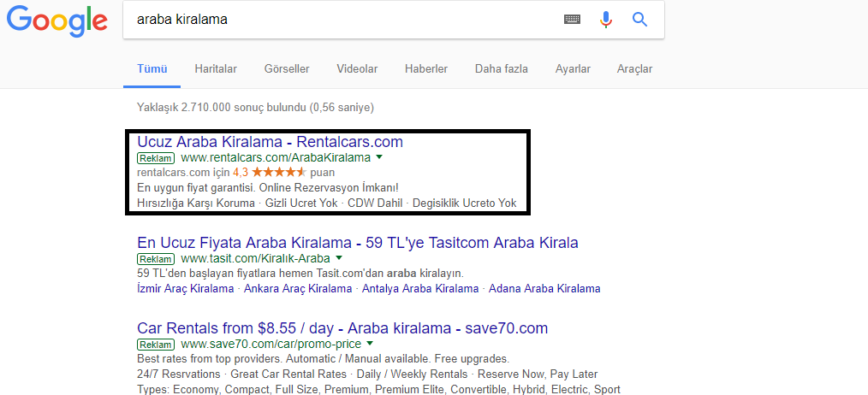Expand the save70.com ad URL dropdown arrow
The image size is (868, 395).
[x=370, y=344]
